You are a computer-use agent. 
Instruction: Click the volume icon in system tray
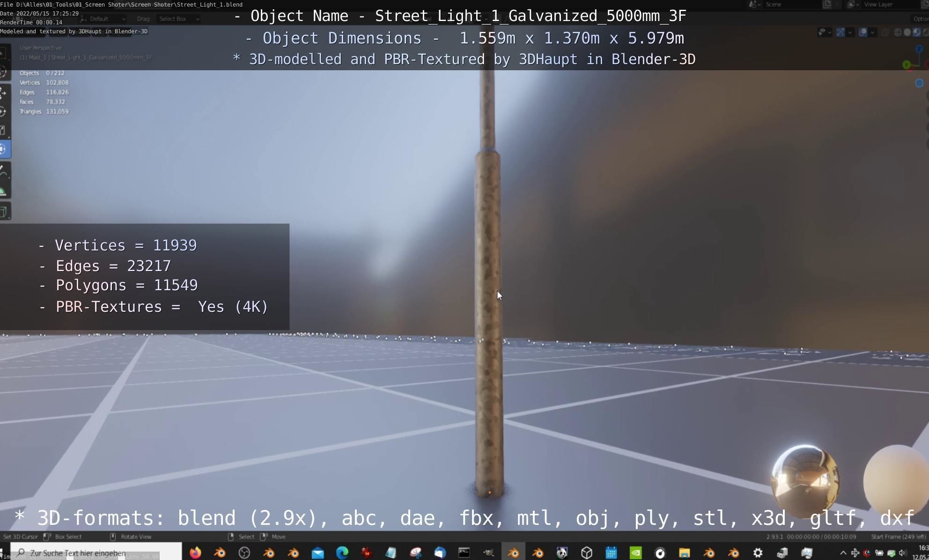pos(902,553)
